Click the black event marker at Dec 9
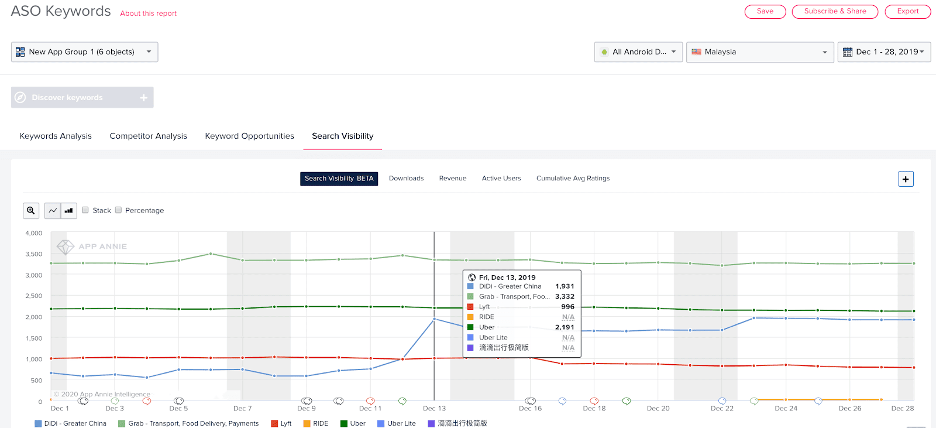 (x=307, y=401)
